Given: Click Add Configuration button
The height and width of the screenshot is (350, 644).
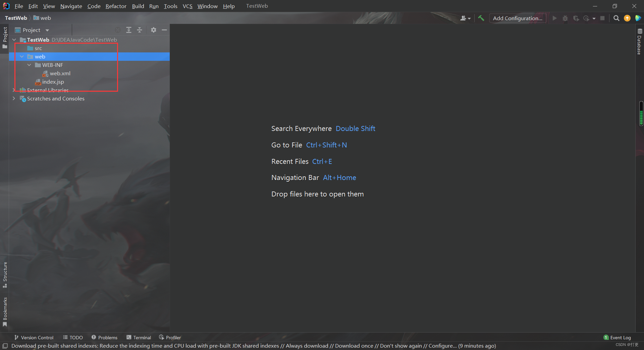Looking at the screenshot, I should [518, 18].
